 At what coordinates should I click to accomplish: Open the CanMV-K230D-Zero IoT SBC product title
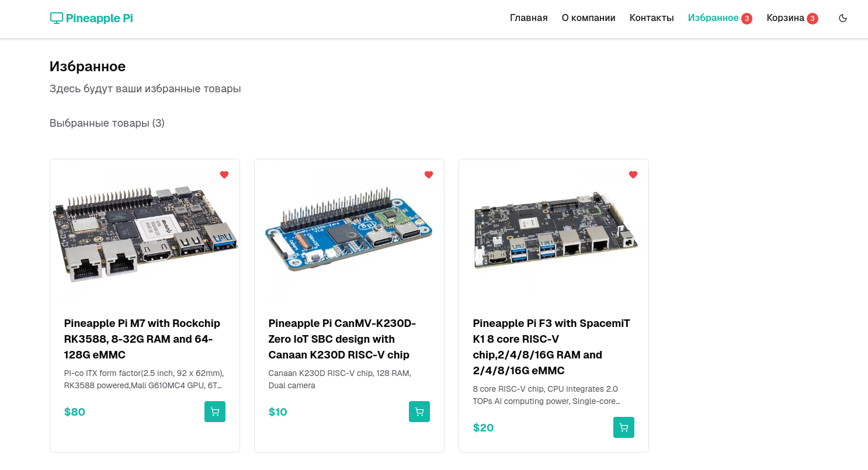click(342, 339)
